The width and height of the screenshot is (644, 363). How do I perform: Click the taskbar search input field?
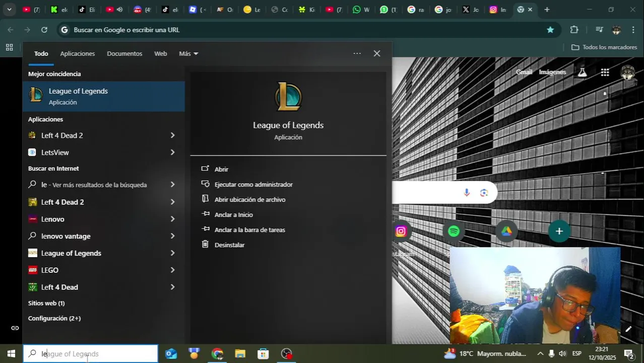tap(91, 354)
